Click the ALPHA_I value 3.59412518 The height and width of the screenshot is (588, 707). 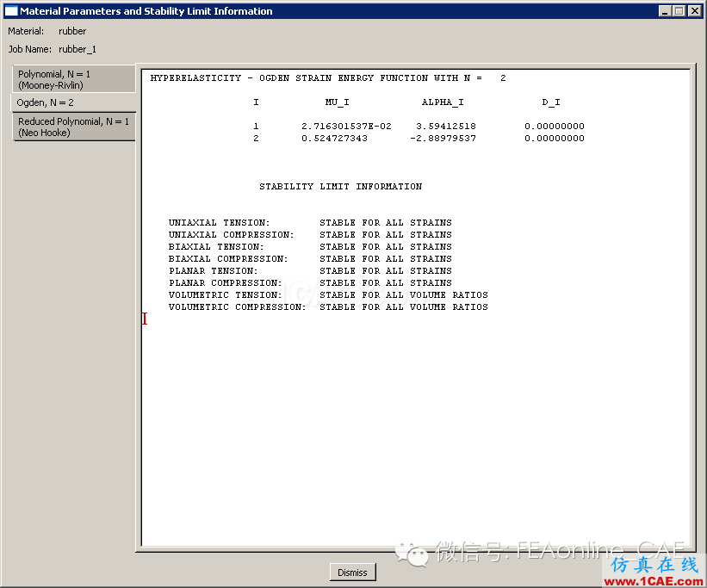(446, 127)
